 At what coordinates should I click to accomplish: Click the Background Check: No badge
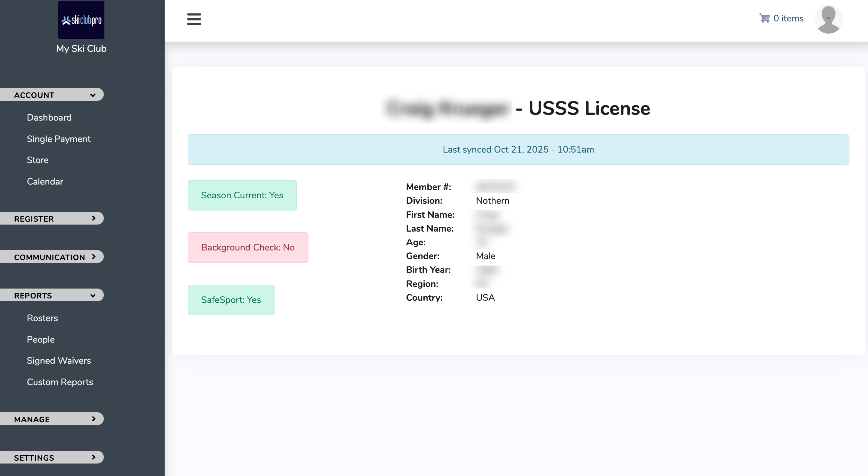pos(248,247)
